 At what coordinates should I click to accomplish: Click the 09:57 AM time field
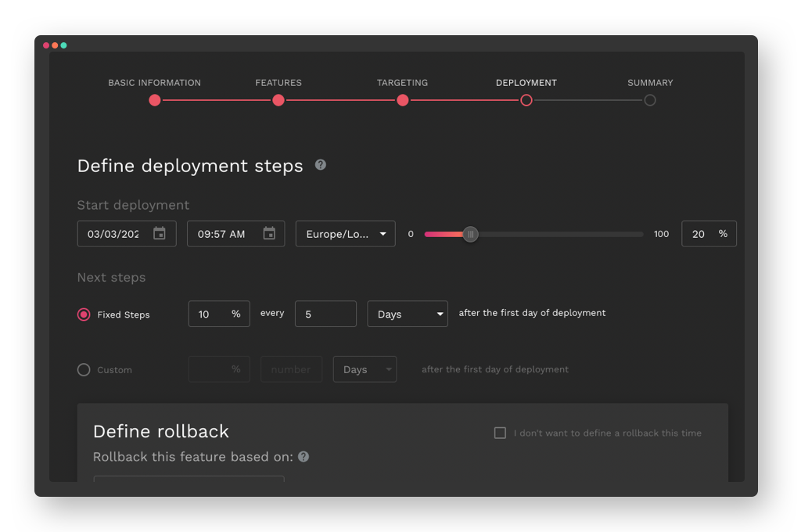pyautogui.click(x=236, y=234)
